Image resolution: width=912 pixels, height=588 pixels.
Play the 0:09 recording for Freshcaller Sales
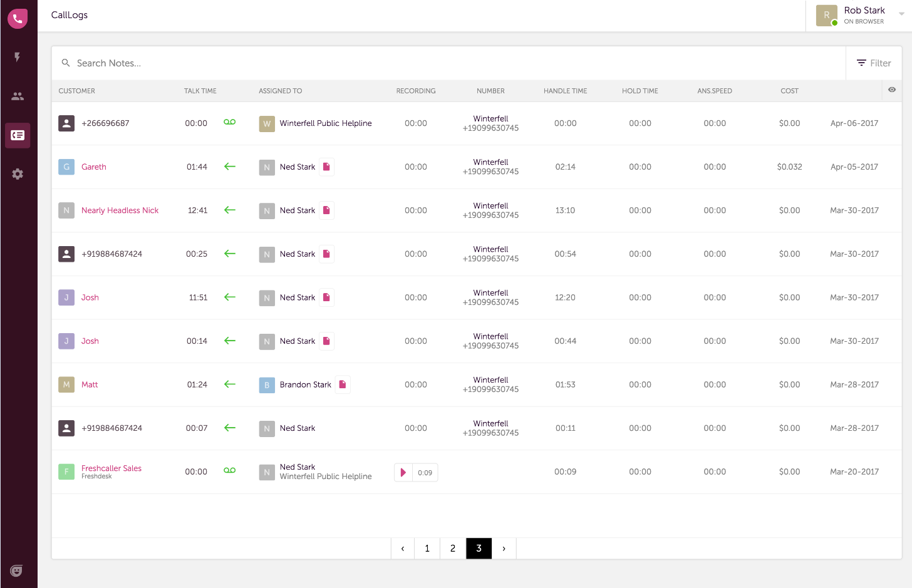(403, 473)
